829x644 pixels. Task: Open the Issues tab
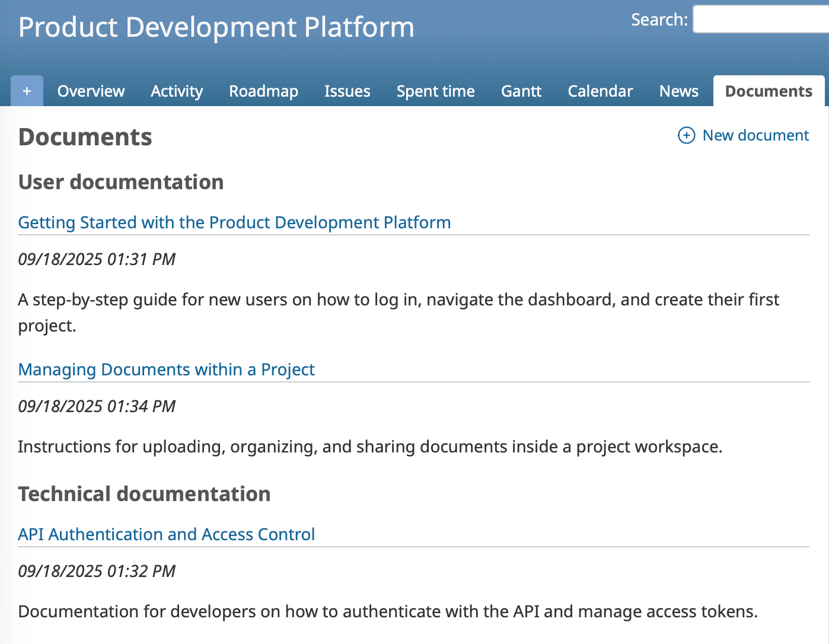pos(347,91)
